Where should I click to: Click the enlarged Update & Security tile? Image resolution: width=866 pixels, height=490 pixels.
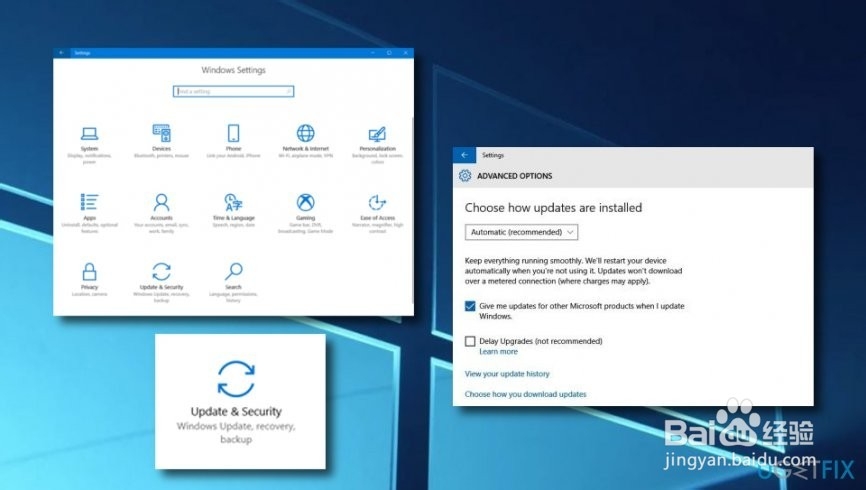pyautogui.click(x=240, y=402)
